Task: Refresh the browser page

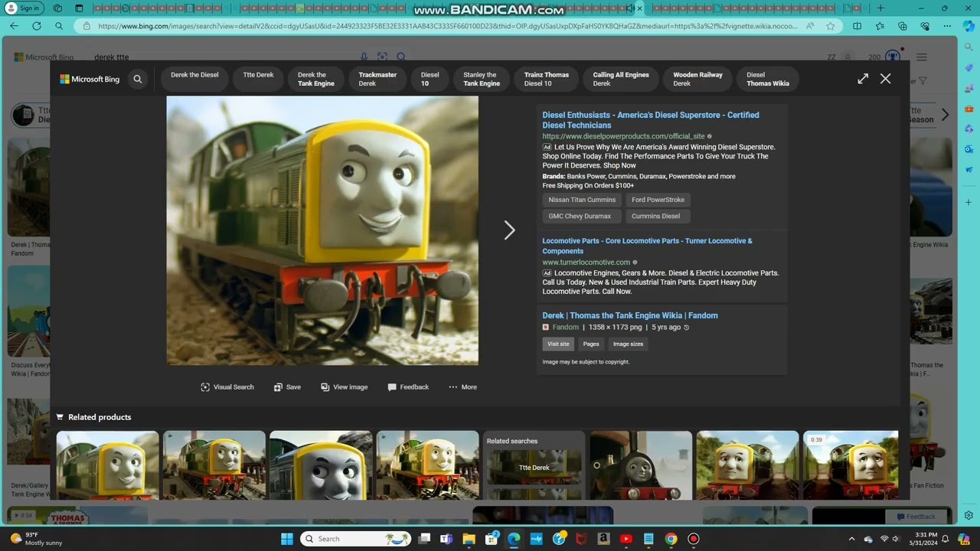Action: coord(36,26)
